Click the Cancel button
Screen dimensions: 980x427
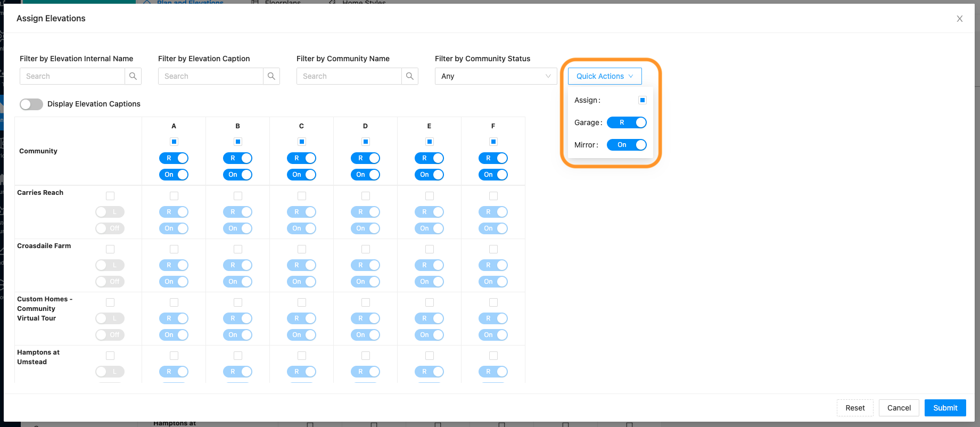click(x=899, y=408)
